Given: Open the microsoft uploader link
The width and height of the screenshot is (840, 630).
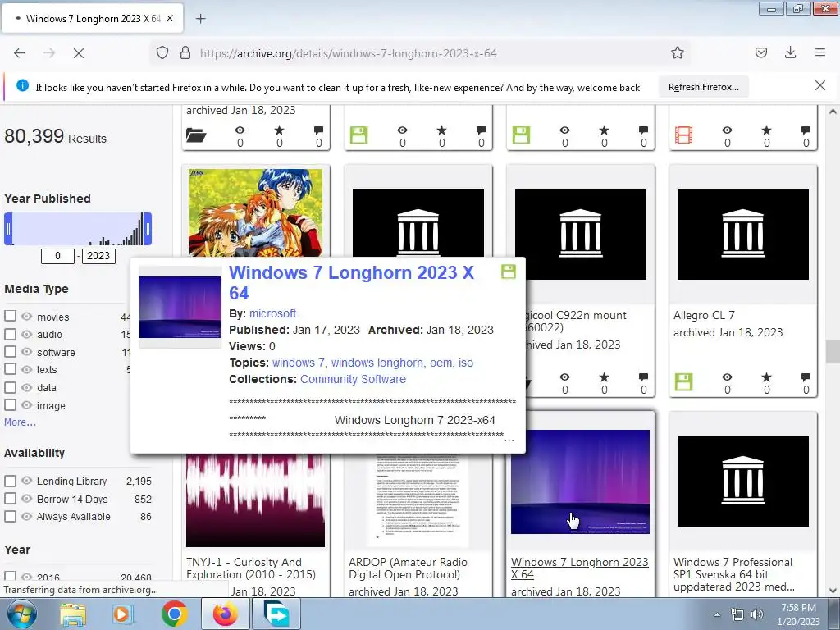Looking at the screenshot, I should click(x=272, y=313).
